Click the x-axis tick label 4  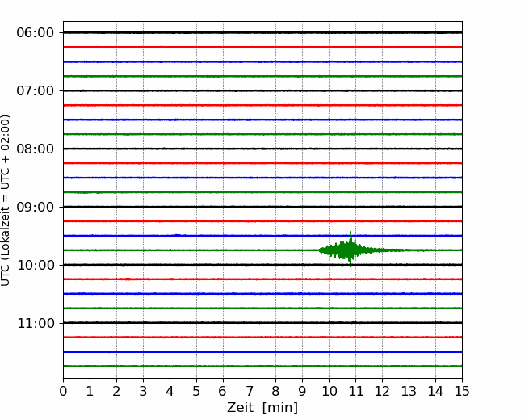(170, 391)
